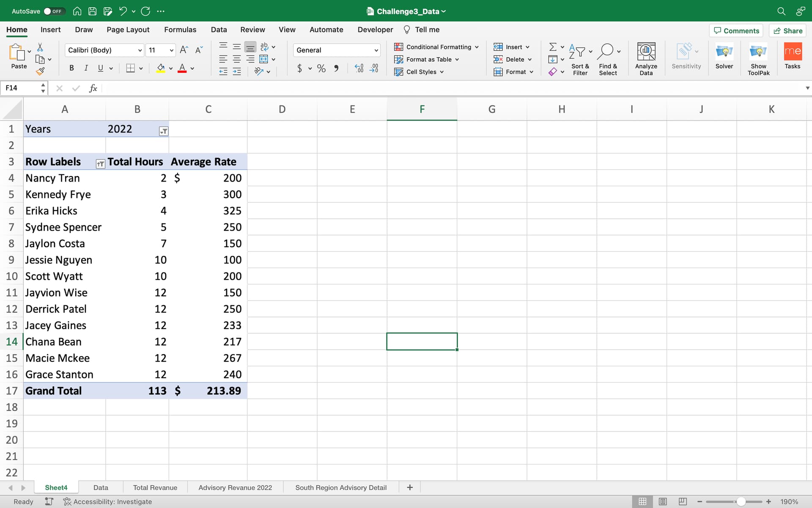Apply percent style format

tap(321, 69)
